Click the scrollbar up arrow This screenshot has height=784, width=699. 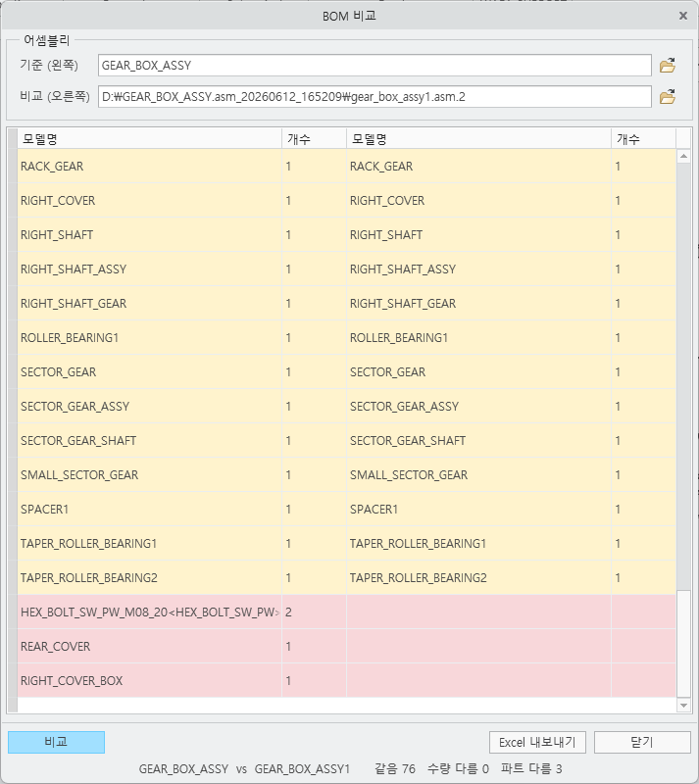point(683,157)
